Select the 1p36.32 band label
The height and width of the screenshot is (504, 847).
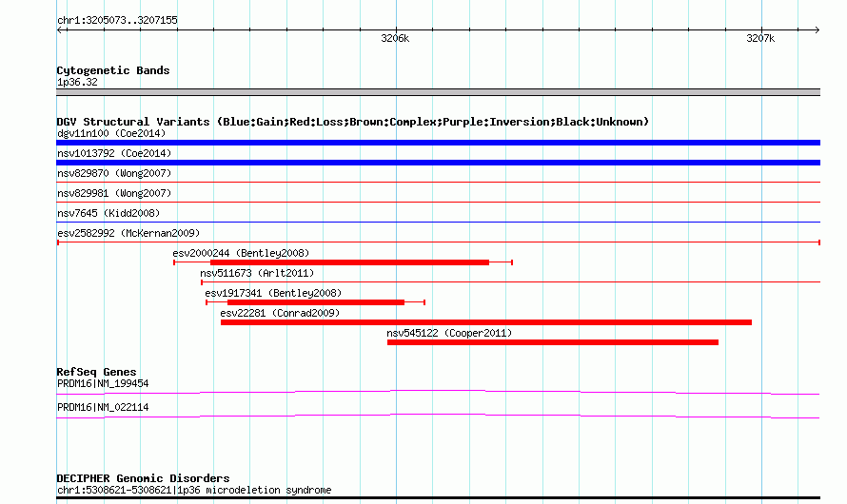pos(77,82)
